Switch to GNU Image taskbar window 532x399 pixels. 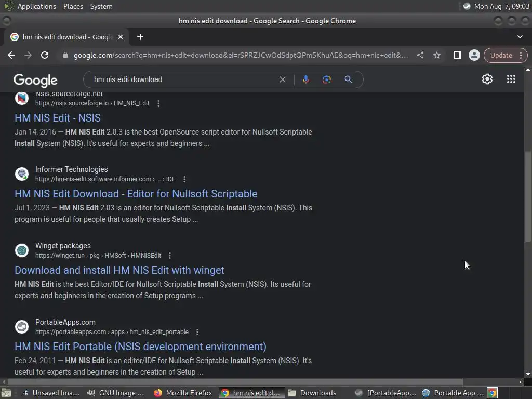pyautogui.click(x=116, y=393)
